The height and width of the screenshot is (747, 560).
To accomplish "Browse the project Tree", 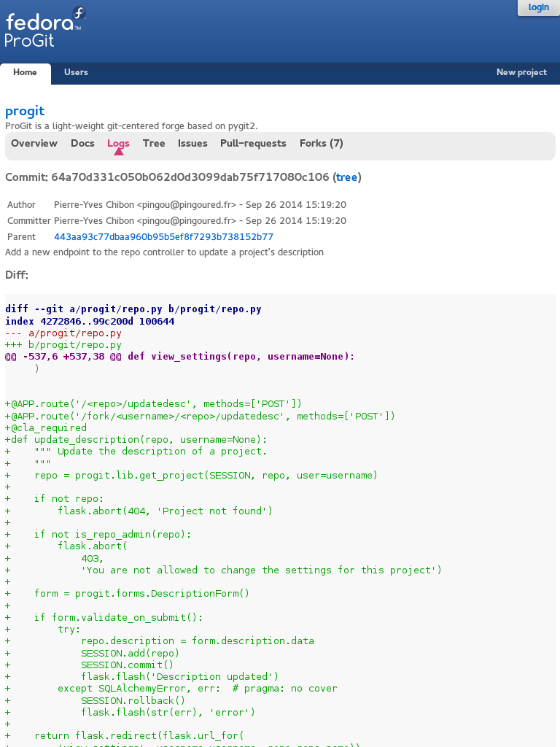I will [x=154, y=144].
